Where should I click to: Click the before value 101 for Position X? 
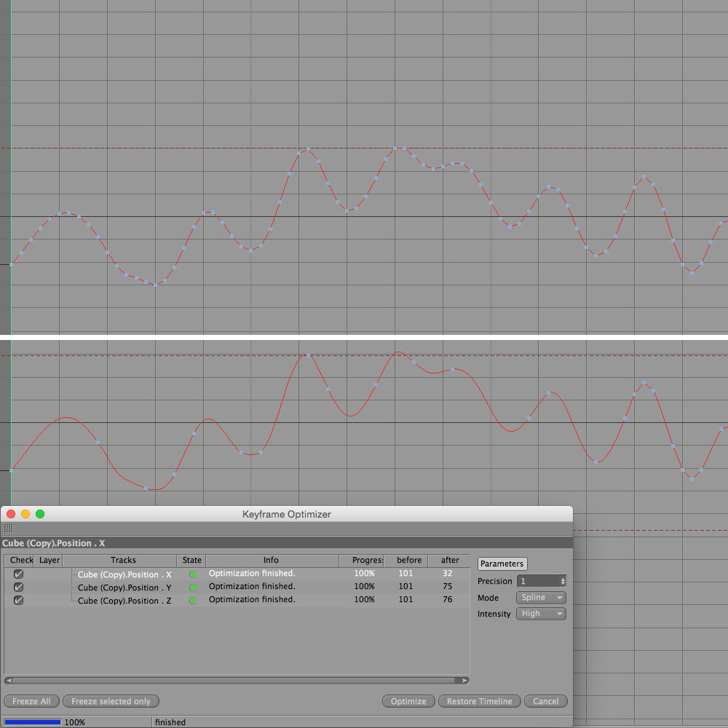click(405, 574)
